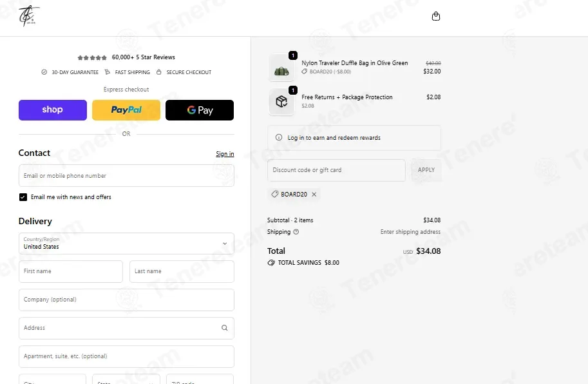Focus the Discount code or gift card field
Screen dimensions: 588x384
tap(336, 170)
